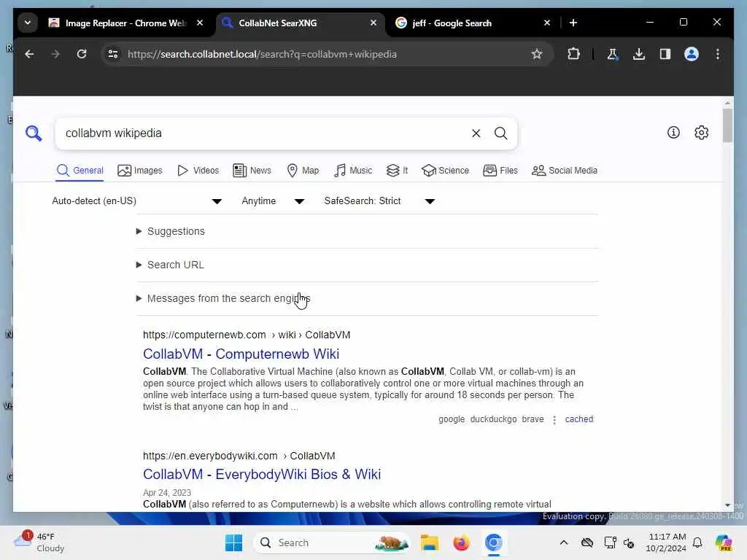Close the jeff Google Search tab
Screen dimensions: 747x560
[x=547, y=23]
